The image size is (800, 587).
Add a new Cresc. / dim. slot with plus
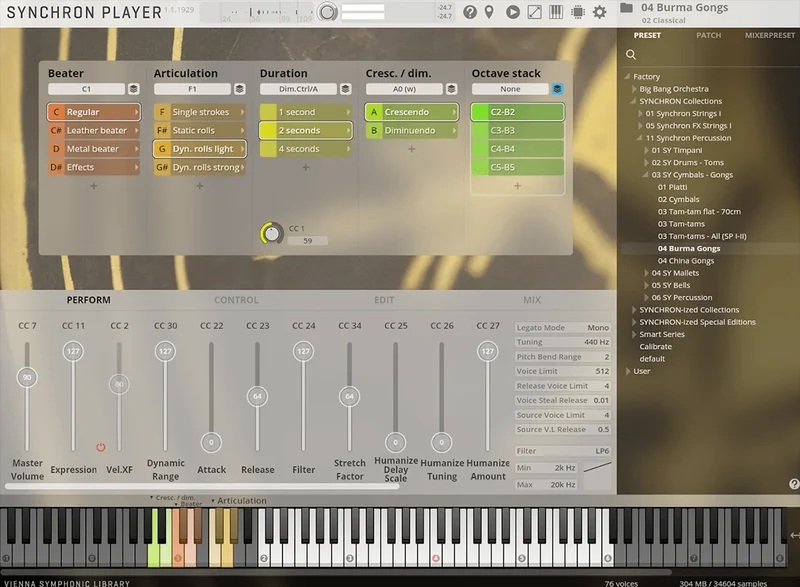[x=412, y=149]
